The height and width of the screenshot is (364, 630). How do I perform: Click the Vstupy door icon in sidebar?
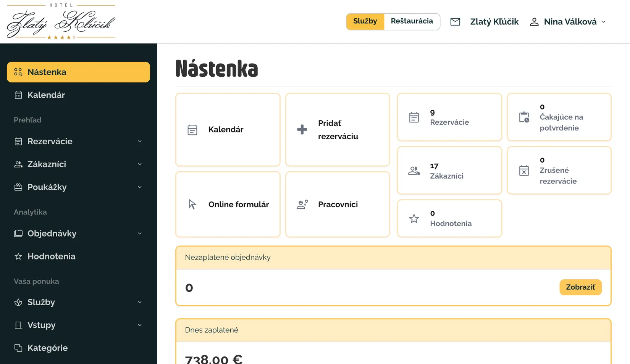coord(18,325)
